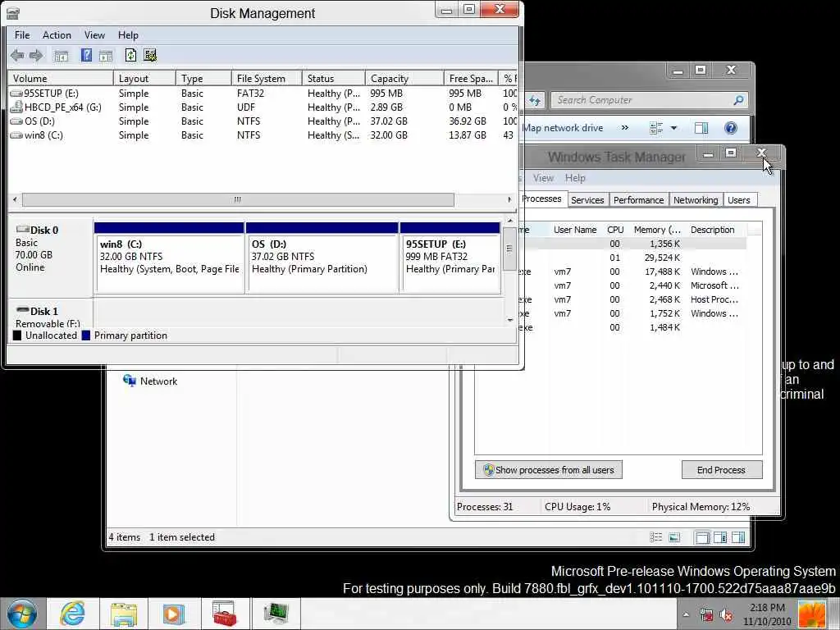Open Internet Explorer from the taskbar
Image resolution: width=840 pixels, height=630 pixels.
[x=72, y=614]
